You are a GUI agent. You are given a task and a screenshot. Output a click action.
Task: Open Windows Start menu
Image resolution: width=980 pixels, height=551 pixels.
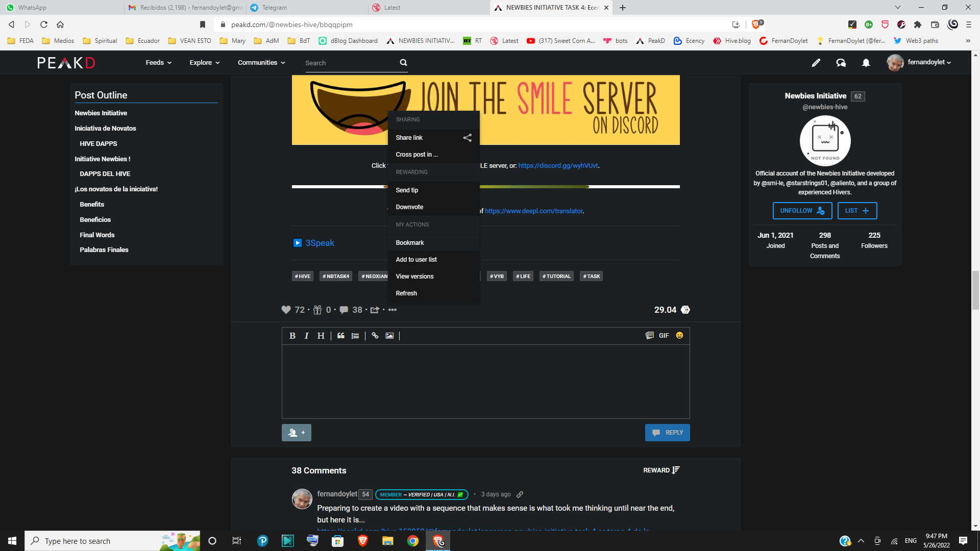12,541
